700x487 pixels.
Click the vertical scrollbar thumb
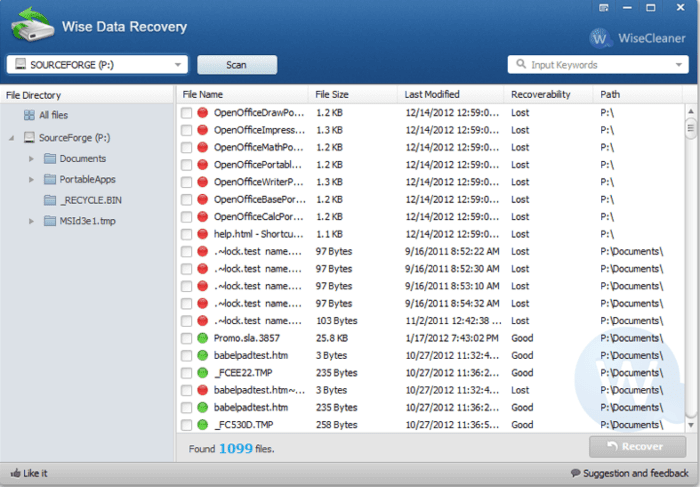(691, 129)
